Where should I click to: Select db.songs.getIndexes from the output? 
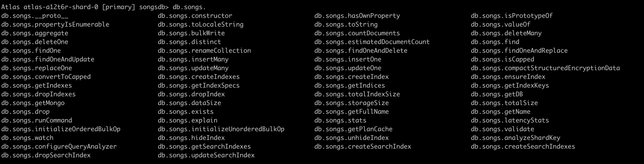[x=36, y=86]
